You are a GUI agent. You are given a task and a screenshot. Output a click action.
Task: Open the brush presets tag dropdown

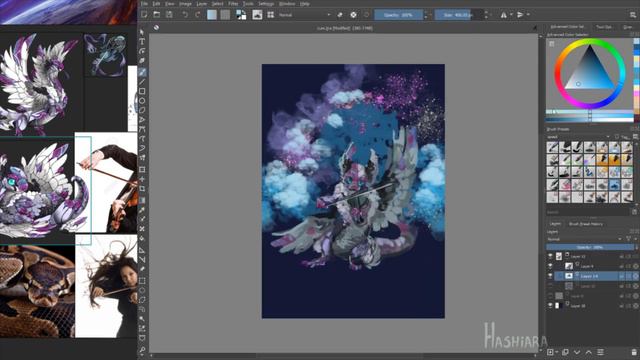[x=578, y=137]
